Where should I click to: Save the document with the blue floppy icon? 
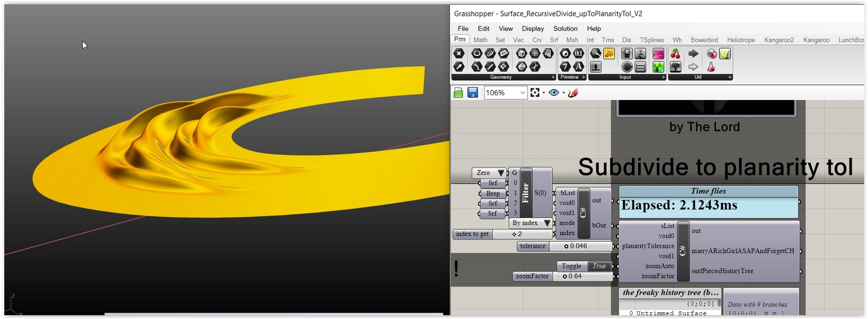tap(473, 93)
